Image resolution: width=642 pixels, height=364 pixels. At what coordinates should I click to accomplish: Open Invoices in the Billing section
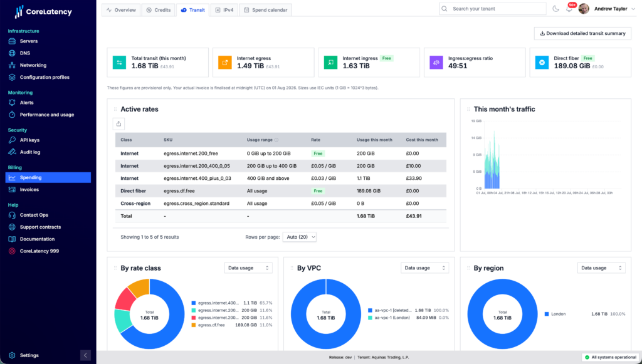click(x=29, y=190)
